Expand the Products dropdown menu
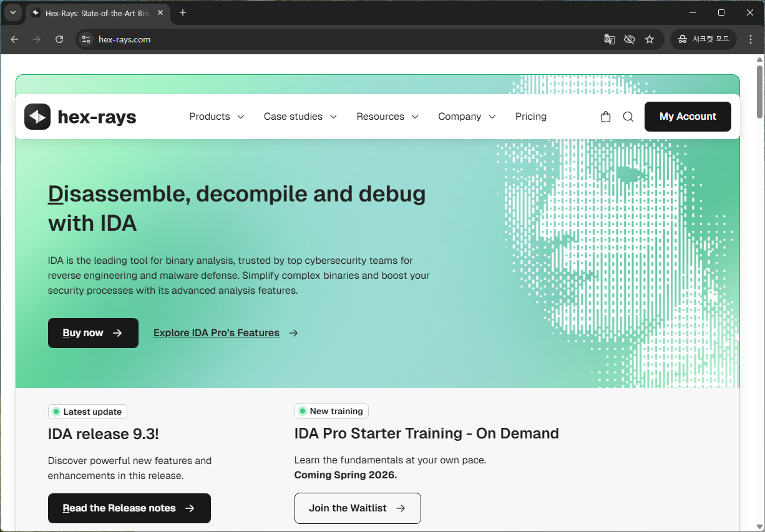765x532 pixels. click(217, 117)
